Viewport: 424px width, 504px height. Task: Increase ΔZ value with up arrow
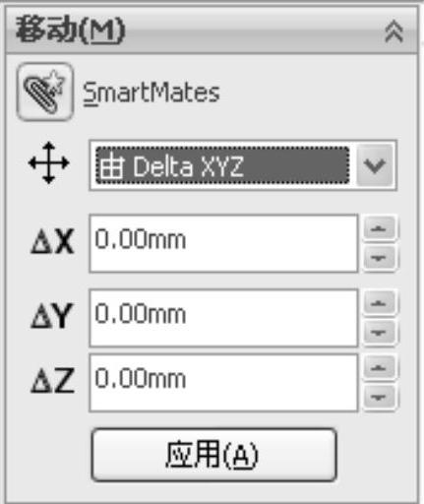(x=380, y=367)
